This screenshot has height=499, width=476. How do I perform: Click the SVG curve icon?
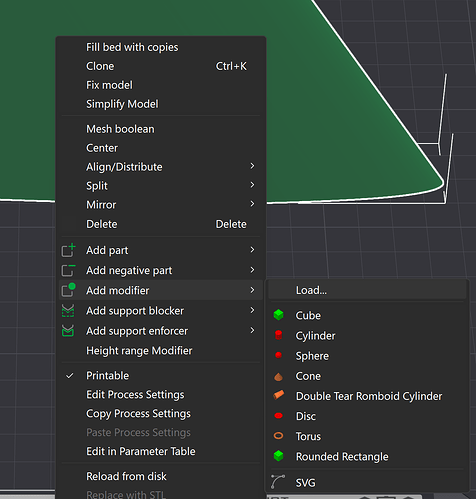coord(278,482)
